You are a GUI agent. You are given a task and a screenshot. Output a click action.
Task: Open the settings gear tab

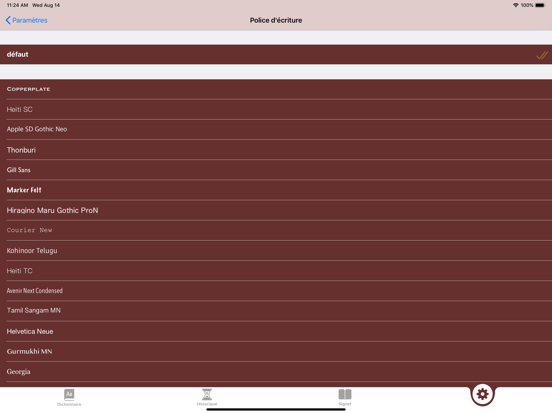(x=483, y=394)
